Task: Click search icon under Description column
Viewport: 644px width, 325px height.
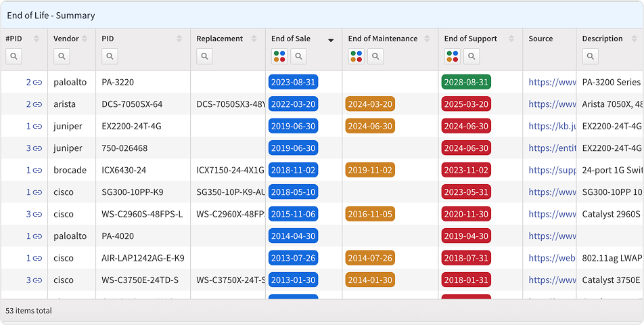Action: pyautogui.click(x=591, y=56)
